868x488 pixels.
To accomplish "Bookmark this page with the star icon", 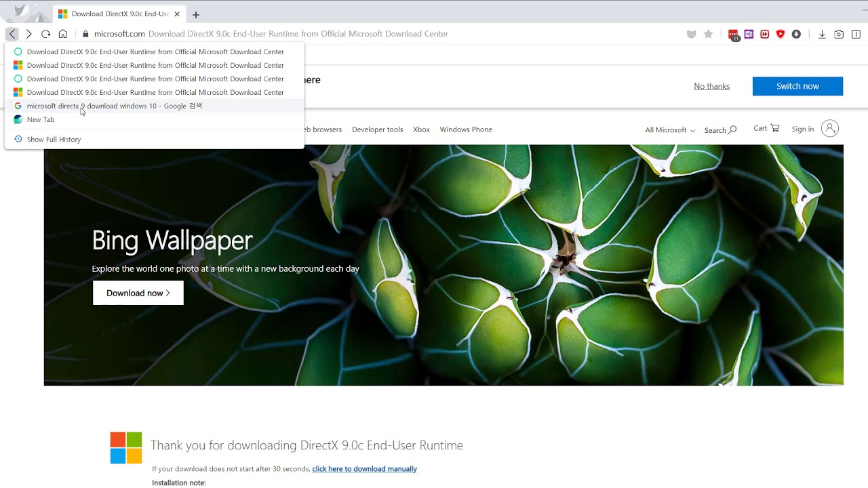I will coord(709,34).
